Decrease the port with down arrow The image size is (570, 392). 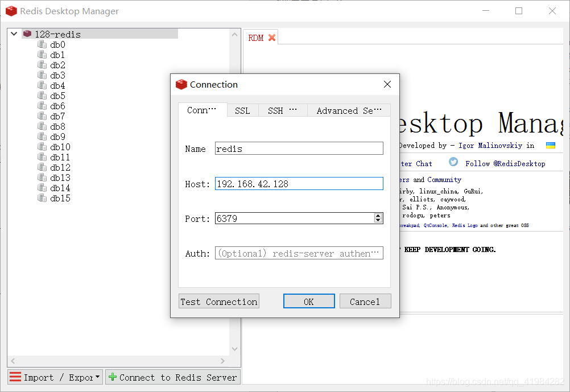[378, 221]
